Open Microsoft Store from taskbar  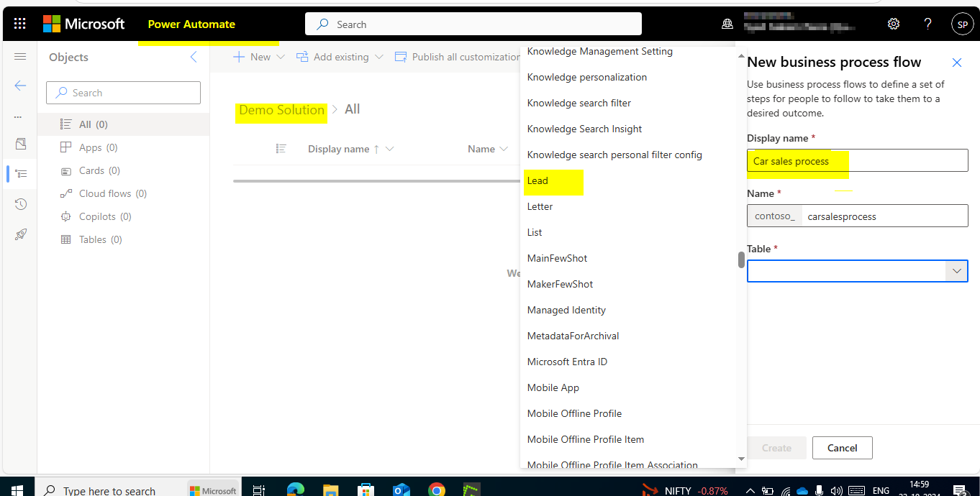point(366,490)
